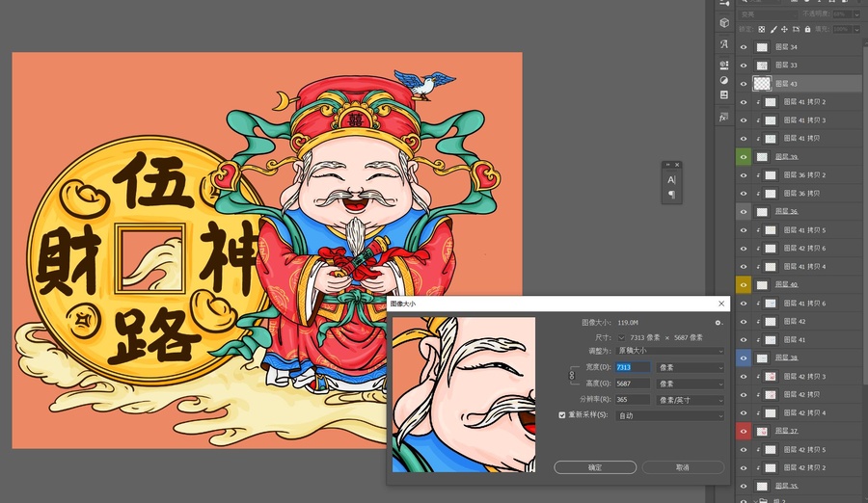Open the 不透明度 opacity slider dropdown
The image size is (868, 503).
point(856,14)
